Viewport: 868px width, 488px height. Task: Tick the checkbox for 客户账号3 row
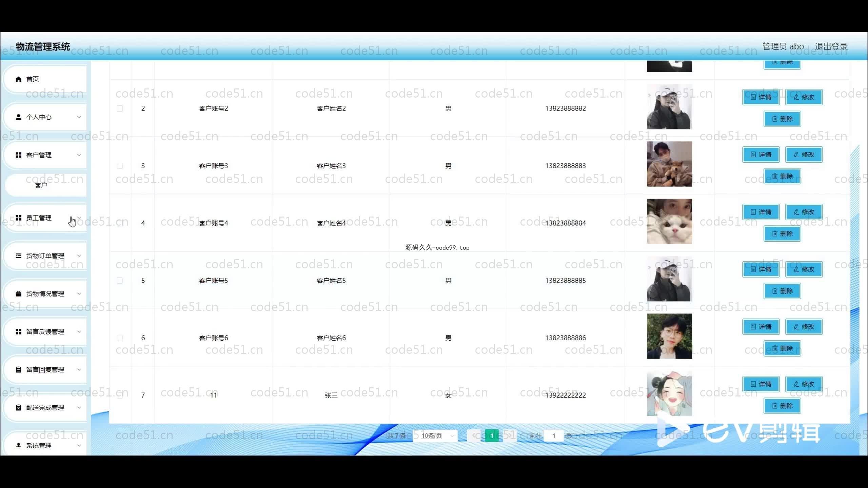[120, 166]
